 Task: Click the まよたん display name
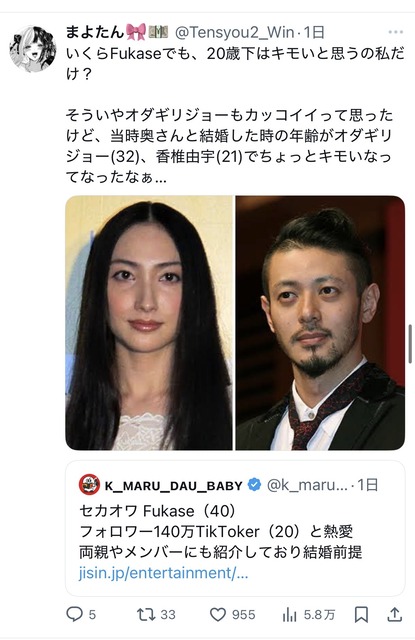click(x=95, y=32)
